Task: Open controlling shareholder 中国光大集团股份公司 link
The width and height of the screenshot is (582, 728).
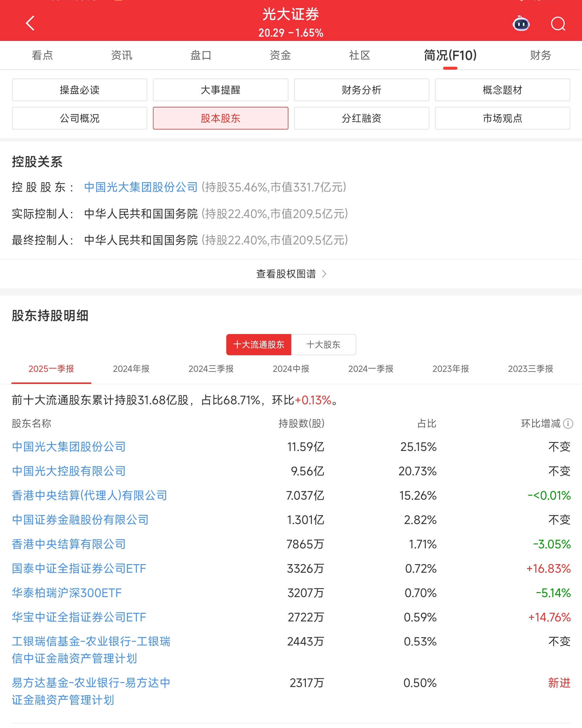Action: pos(141,187)
